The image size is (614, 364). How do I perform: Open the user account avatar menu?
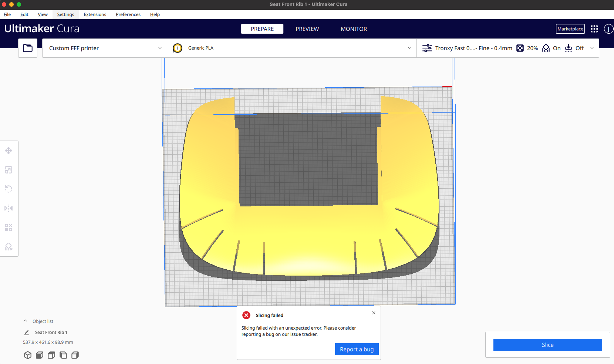(608, 29)
